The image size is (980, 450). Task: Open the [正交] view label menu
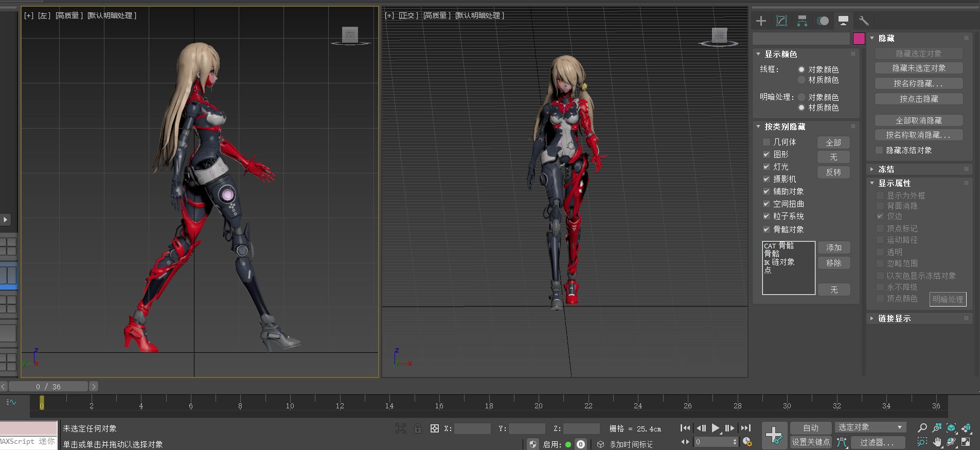pos(408,15)
